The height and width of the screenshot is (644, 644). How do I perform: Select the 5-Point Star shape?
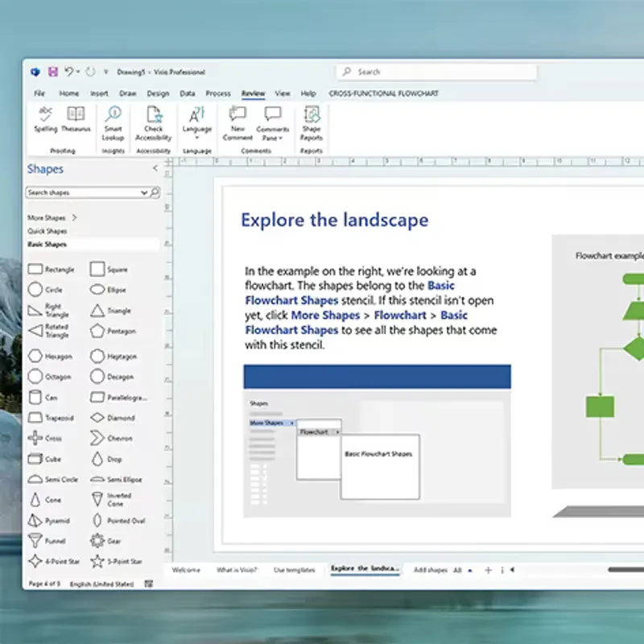[116, 561]
